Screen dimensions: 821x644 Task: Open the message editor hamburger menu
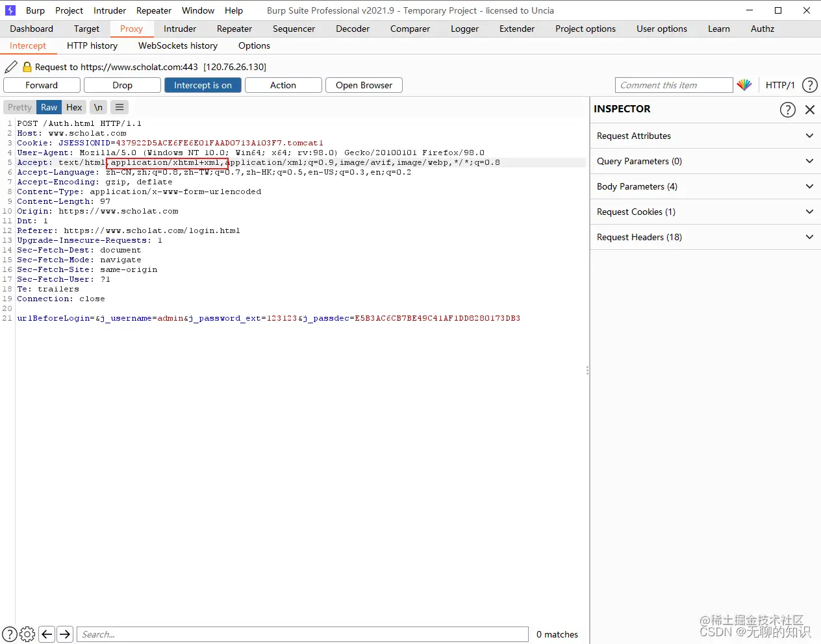[x=120, y=107]
